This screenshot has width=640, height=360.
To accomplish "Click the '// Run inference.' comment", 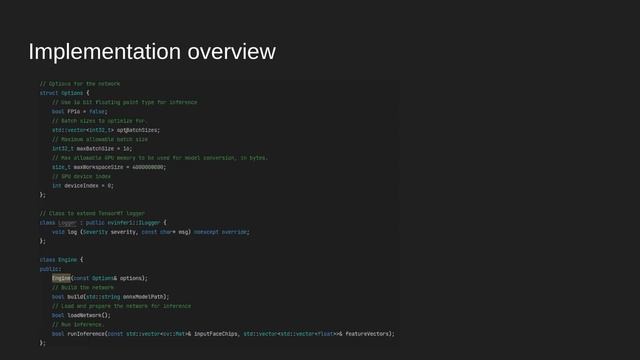I will (78, 324).
